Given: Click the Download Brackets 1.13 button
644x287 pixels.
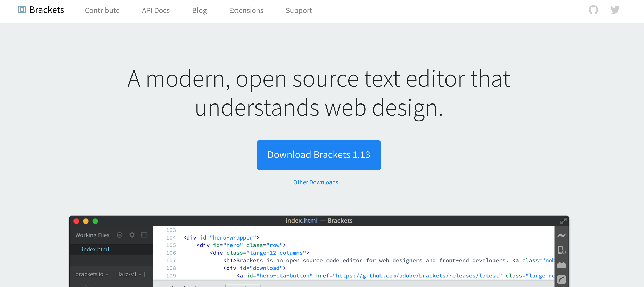Looking at the screenshot, I should coord(319,155).
